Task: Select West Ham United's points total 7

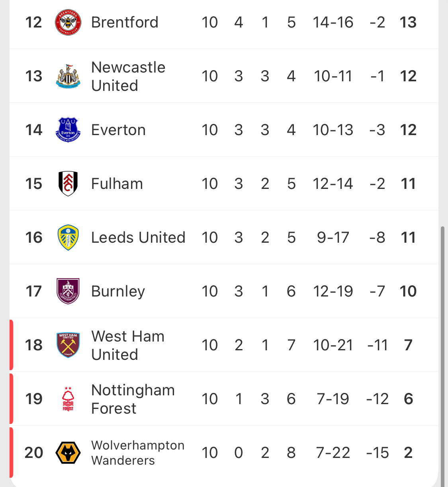Action: point(408,345)
